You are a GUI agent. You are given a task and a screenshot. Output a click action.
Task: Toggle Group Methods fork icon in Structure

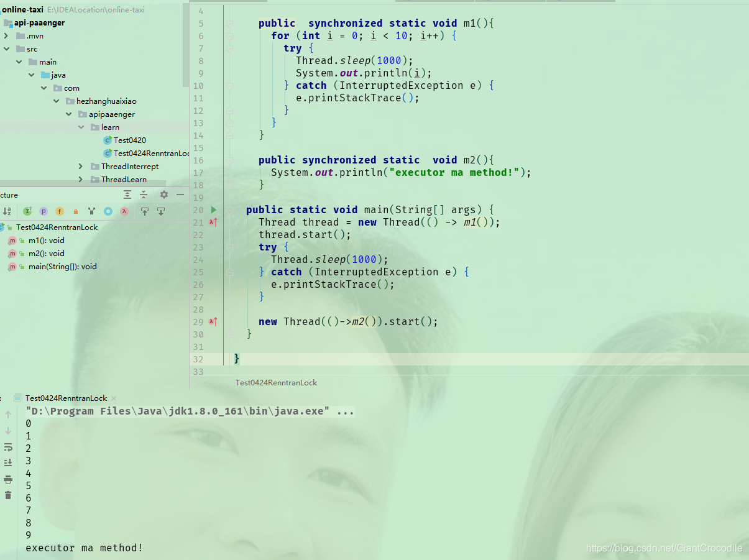pyautogui.click(x=92, y=211)
